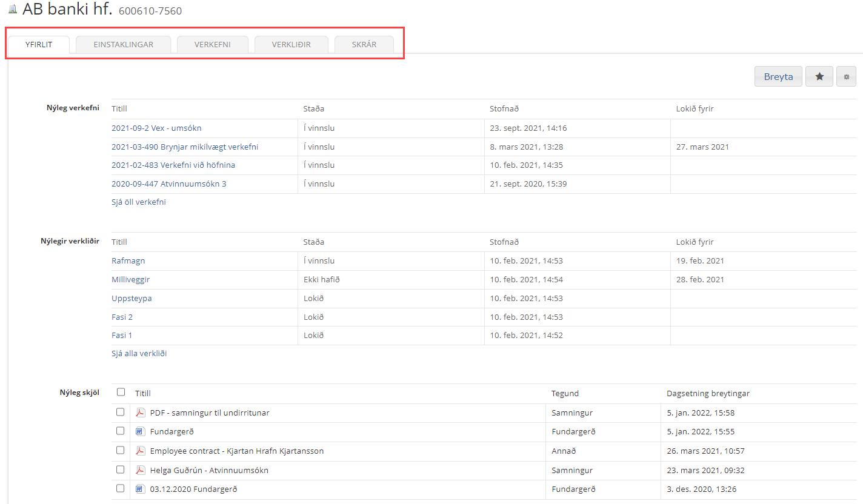Click PDF icon for Helga Guðrún document
Viewport: 863px width, 504px height.
[140, 470]
